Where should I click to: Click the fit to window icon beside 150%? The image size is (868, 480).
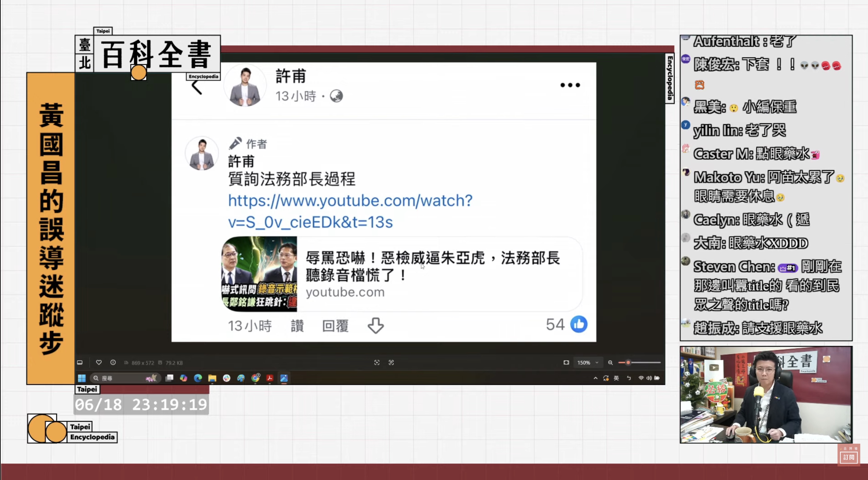click(x=566, y=362)
